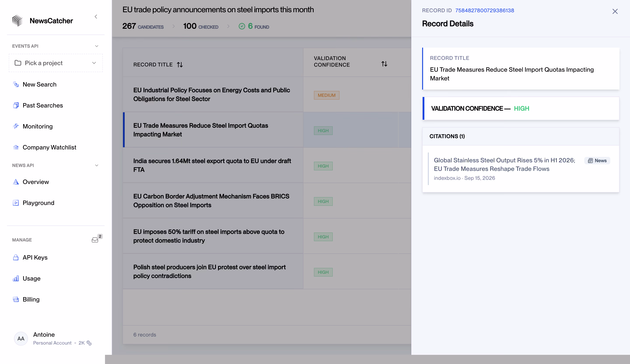This screenshot has height=364, width=630.
Task: Click the News tag on the citation
Action: click(x=597, y=161)
